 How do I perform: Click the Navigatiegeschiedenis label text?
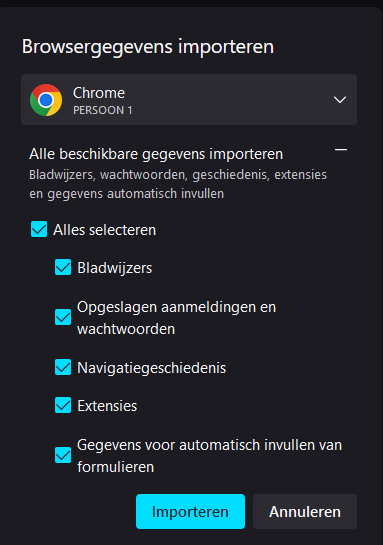click(152, 368)
